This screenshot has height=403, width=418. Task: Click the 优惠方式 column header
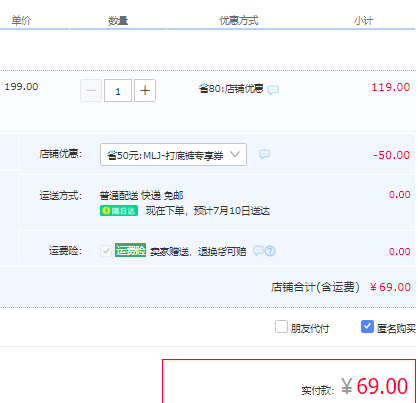coord(239,21)
